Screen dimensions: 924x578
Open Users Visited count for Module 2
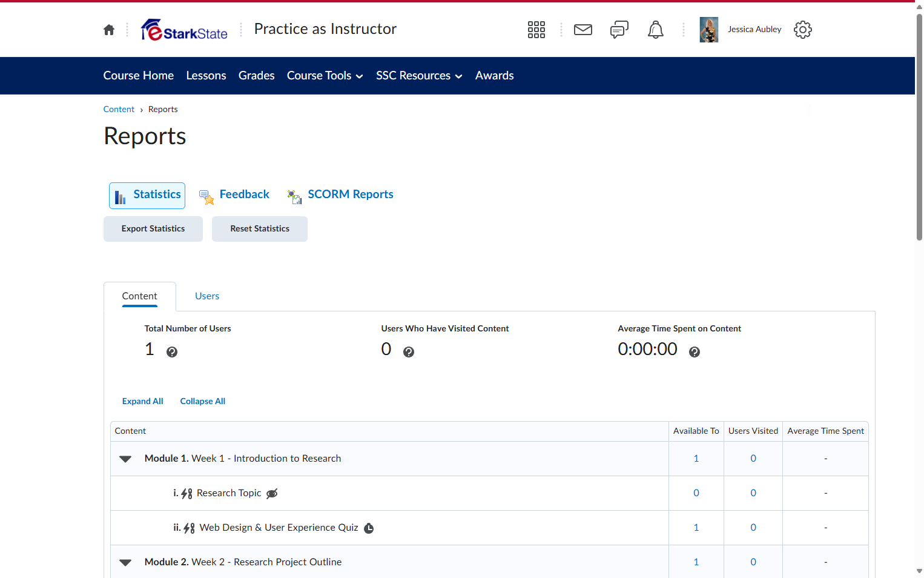tap(753, 562)
